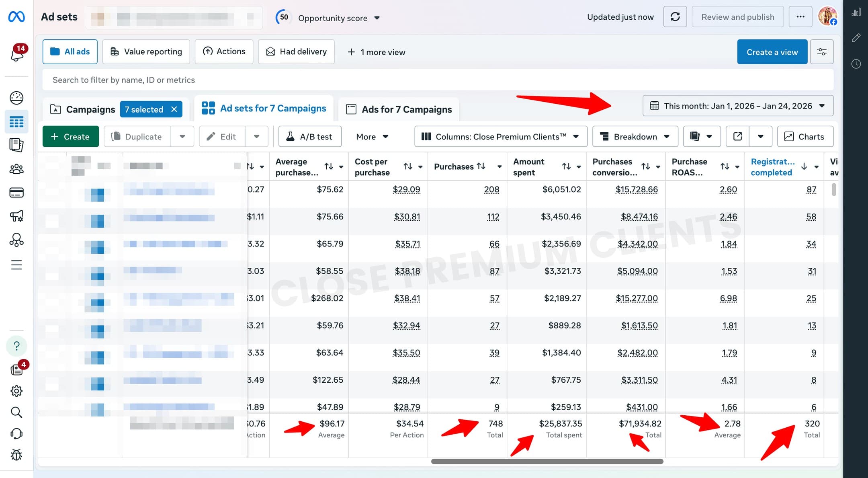Select the All ads view tab
868x478 pixels.
[70, 51]
